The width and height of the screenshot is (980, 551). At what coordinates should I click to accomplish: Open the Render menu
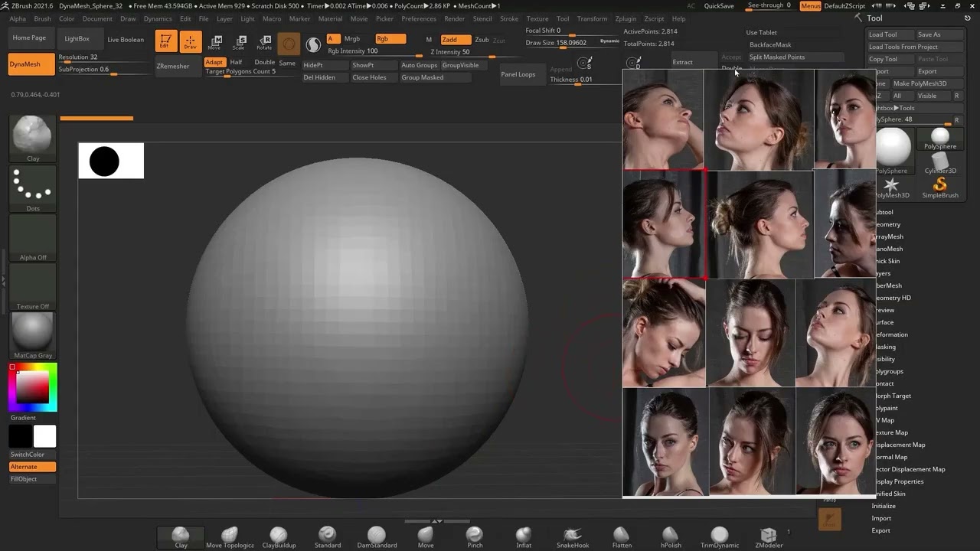click(455, 18)
